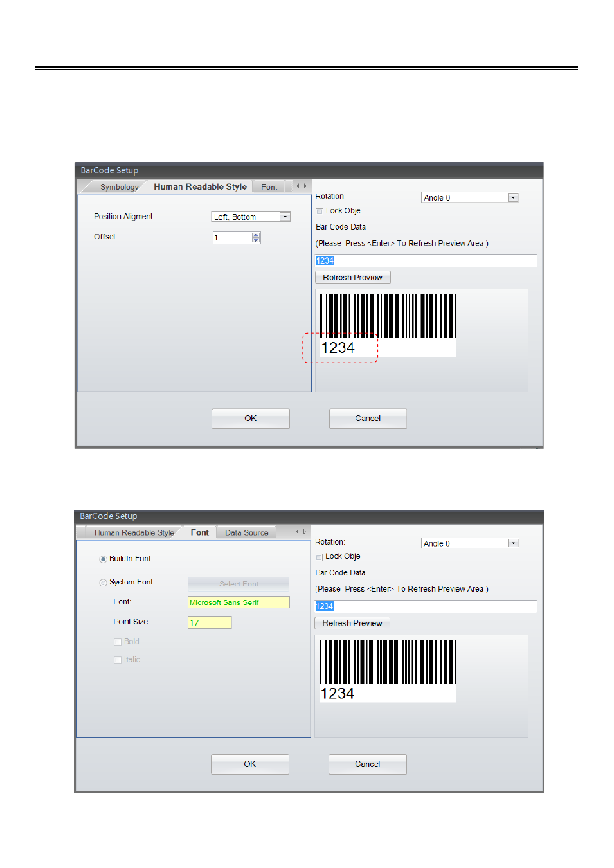Decrease the Offset value with the down arrow
This screenshot has width=614, height=868.
[256, 240]
